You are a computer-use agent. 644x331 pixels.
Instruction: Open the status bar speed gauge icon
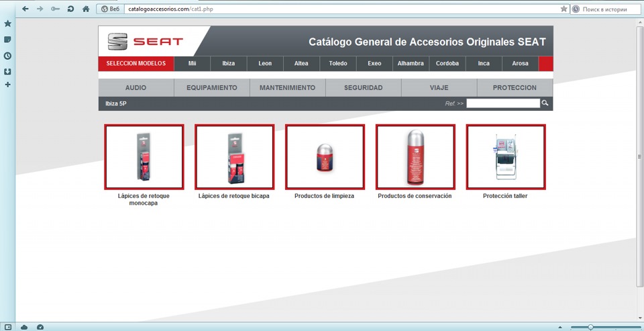pyautogui.click(x=40, y=327)
